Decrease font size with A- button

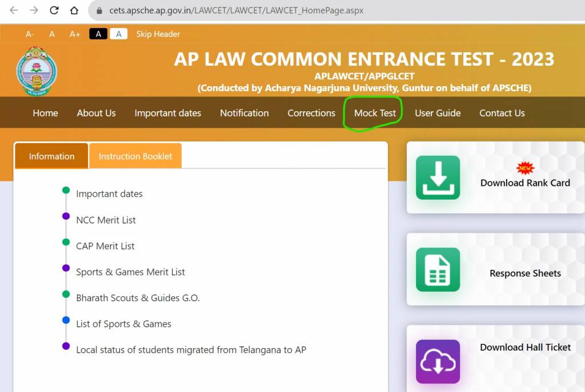[30, 34]
